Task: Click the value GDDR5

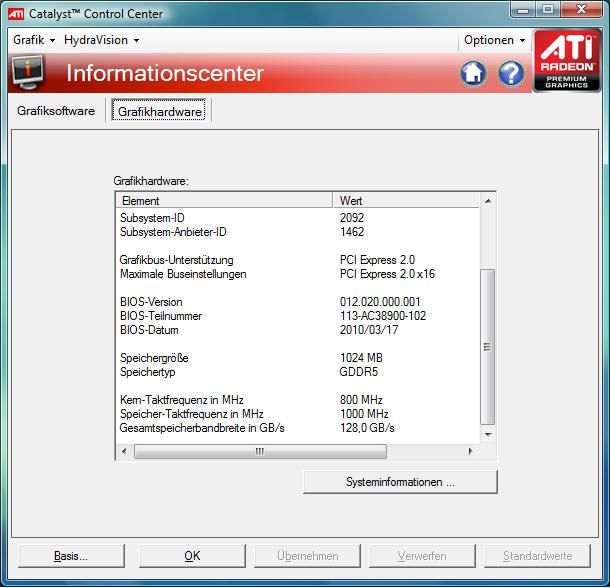Action: (358, 372)
